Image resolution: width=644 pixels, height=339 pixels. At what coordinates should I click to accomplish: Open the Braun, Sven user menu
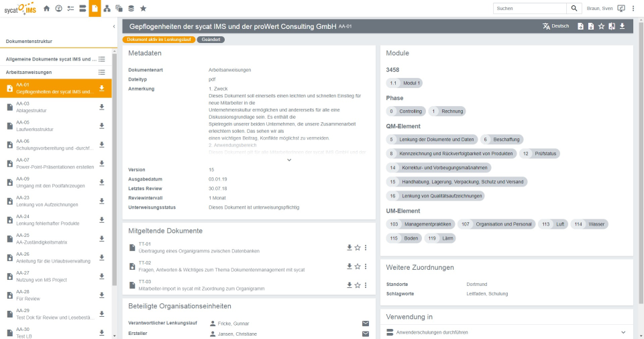pyautogui.click(x=600, y=8)
